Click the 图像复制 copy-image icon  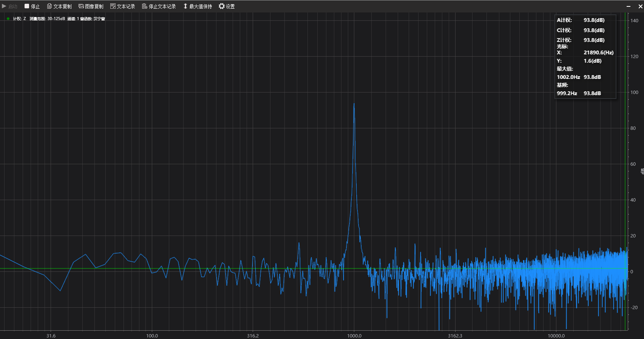click(x=81, y=6)
